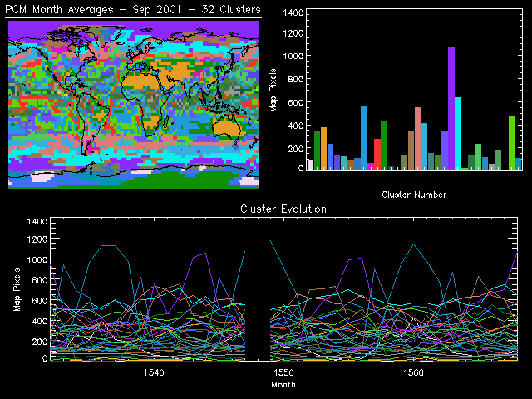532x399 pixels.
Task: Click the 1400 label on Cluster Evolution axis
Action: [38, 222]
